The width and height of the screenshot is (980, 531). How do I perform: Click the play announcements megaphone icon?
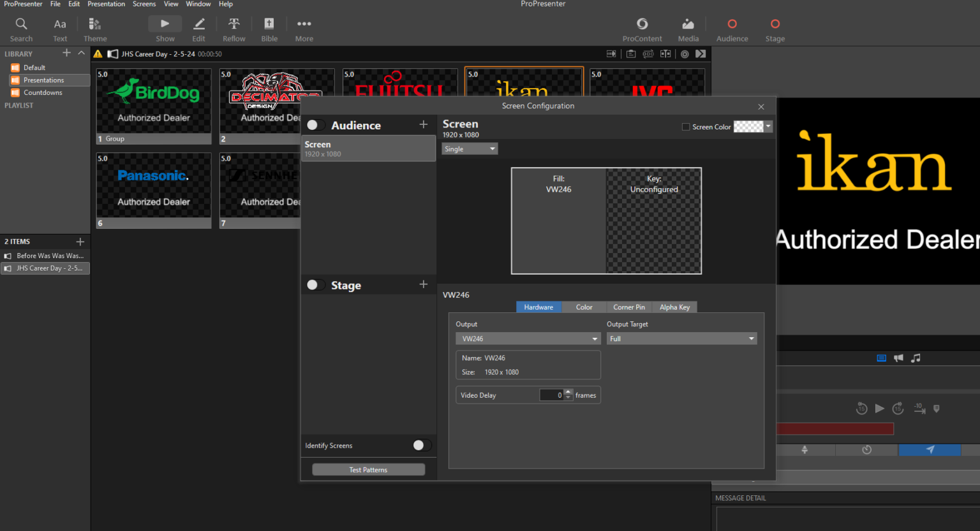point(898,358)
